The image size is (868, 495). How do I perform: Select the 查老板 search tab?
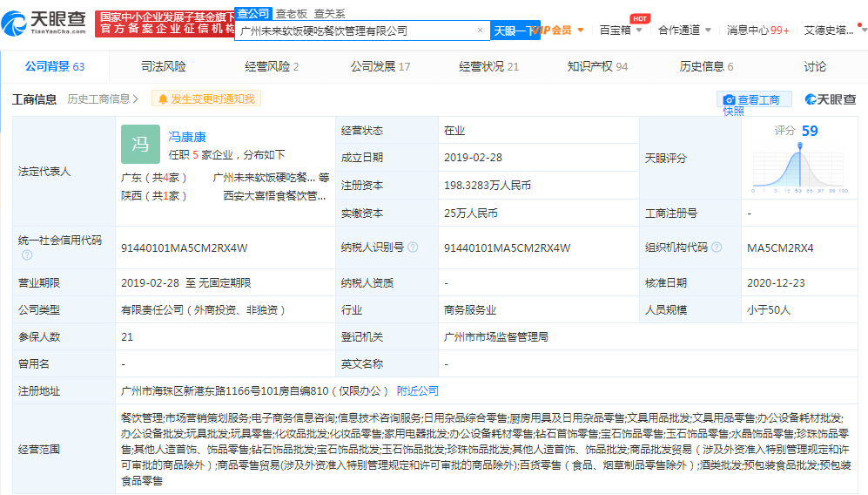(292, 14)
